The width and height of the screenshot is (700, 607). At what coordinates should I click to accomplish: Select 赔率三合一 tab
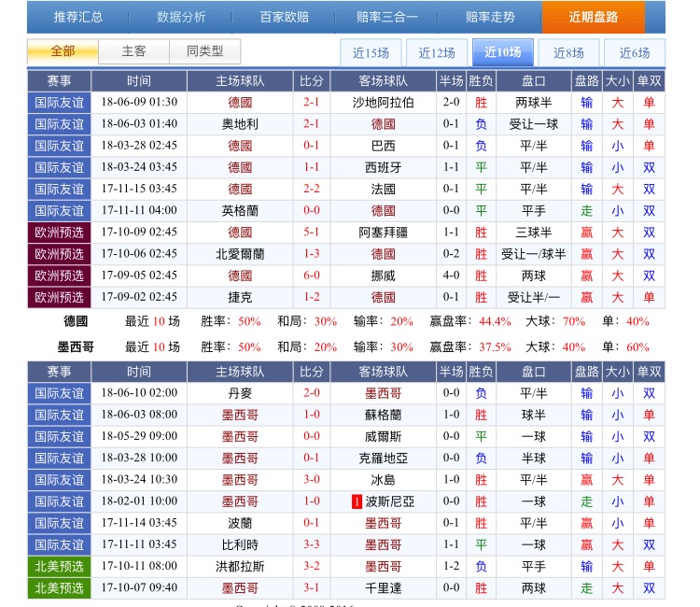click(387, 17)
